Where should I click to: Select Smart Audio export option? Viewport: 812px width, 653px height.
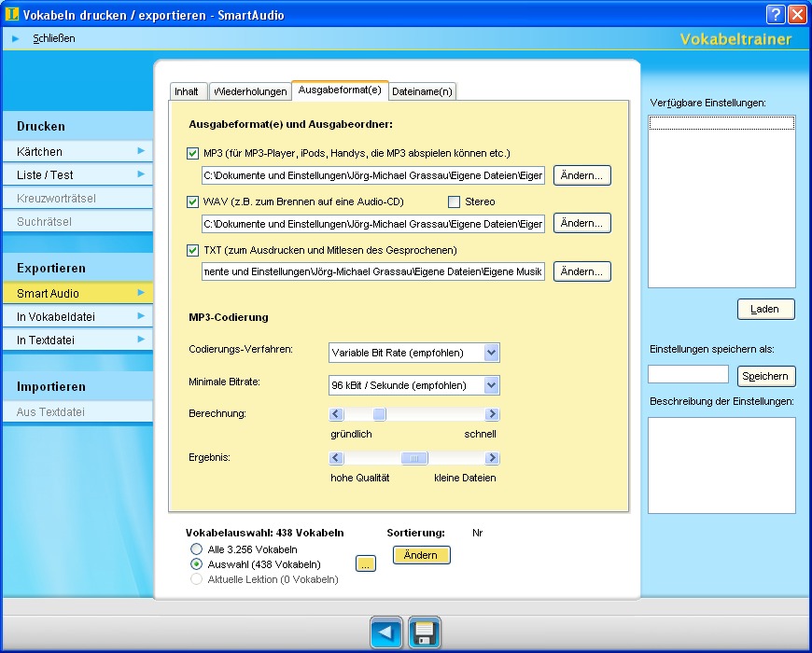tap(77, 294)
